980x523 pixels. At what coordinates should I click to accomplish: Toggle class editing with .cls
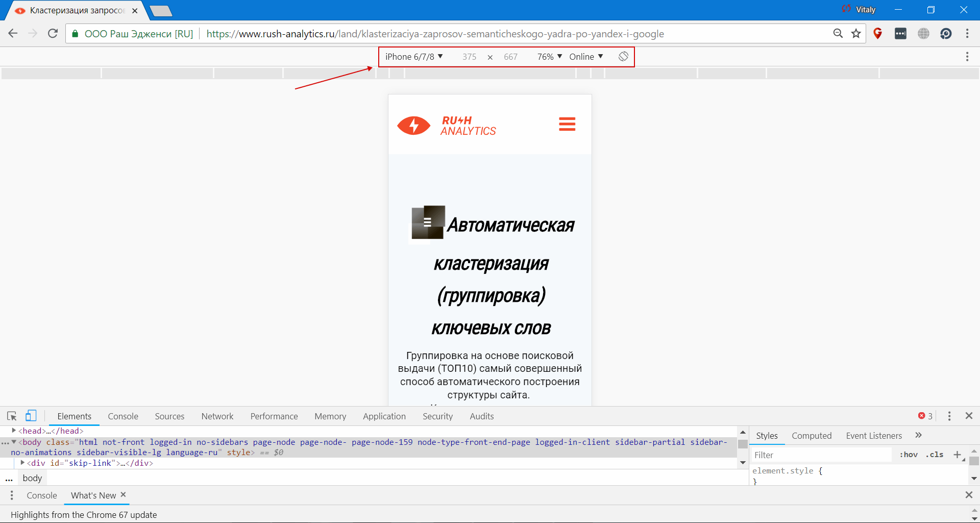click(935, 455)
